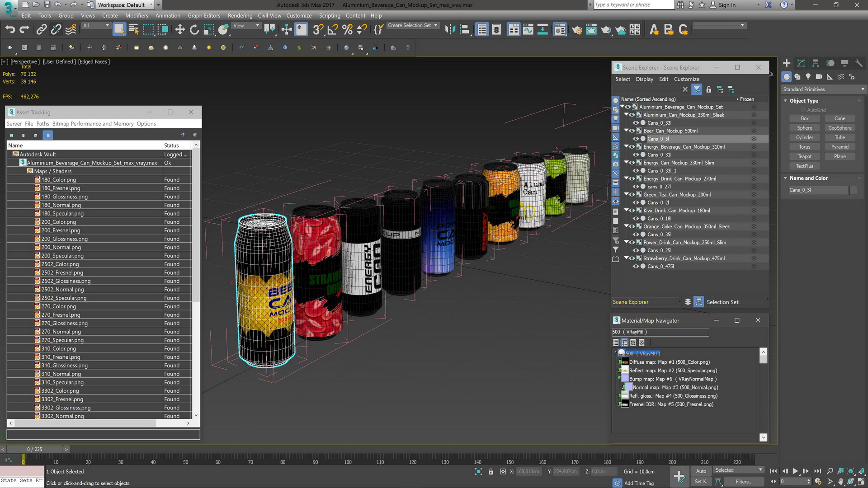Toggle Window/Crossing selection mode
868x488 pixels.
163,30
